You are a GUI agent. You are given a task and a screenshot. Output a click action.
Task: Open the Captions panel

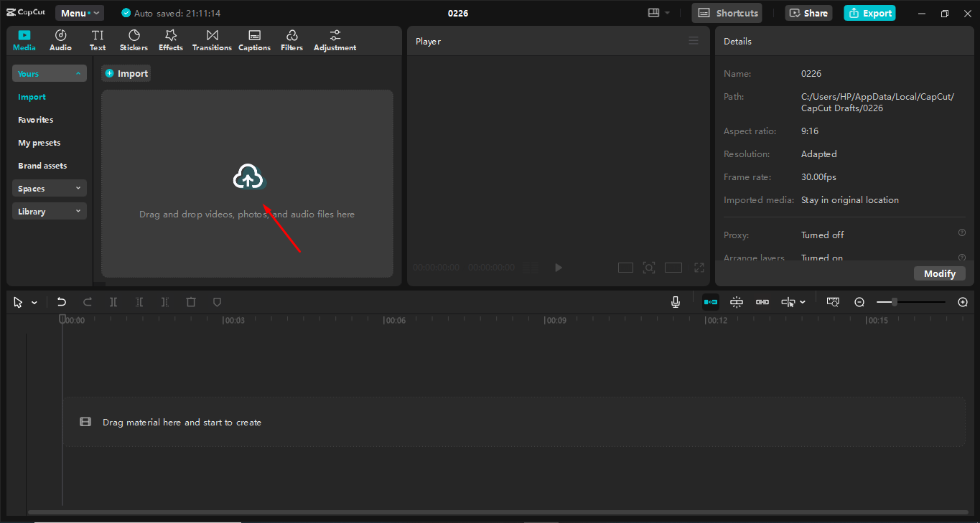(x=254, y=39)
